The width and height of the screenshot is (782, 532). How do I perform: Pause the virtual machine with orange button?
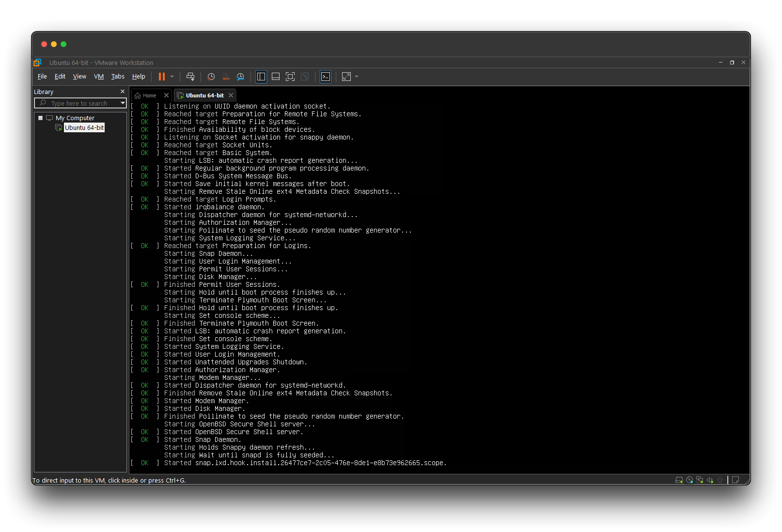(162, 77)
